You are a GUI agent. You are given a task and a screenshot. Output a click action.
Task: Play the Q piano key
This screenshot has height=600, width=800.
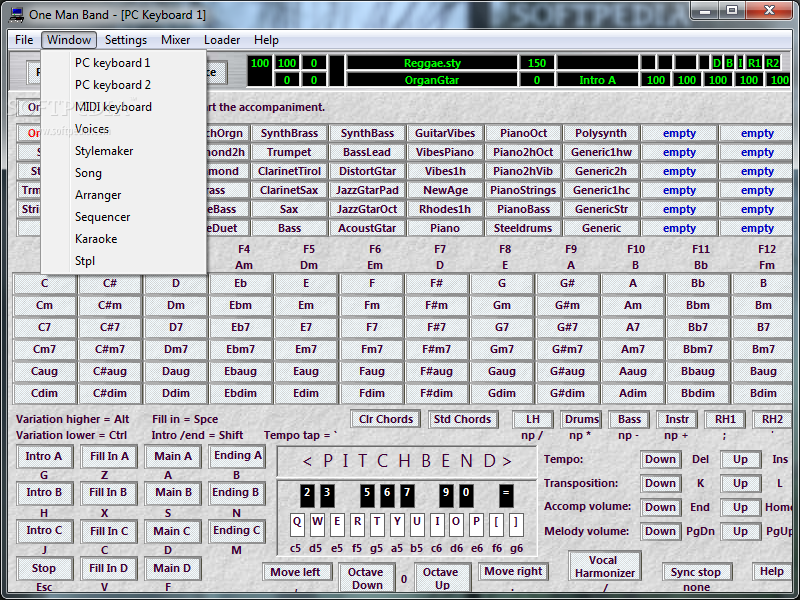(297, 524)
